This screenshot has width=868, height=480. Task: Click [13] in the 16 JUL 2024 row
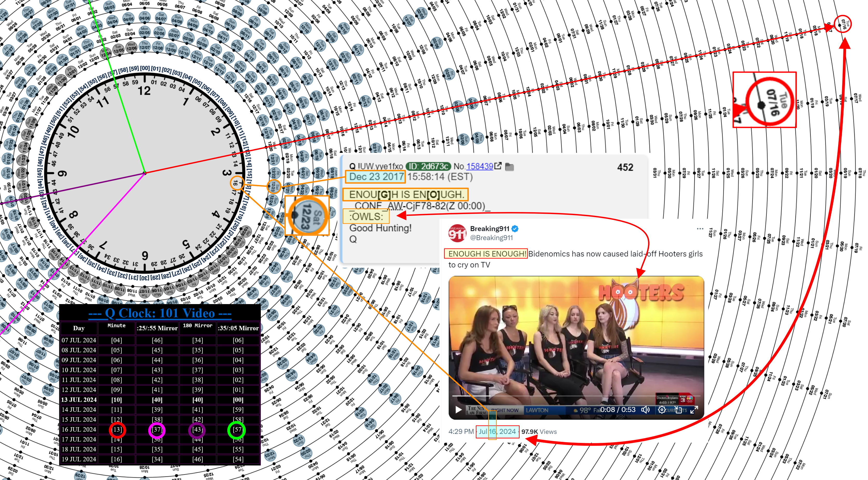[117, 429]
